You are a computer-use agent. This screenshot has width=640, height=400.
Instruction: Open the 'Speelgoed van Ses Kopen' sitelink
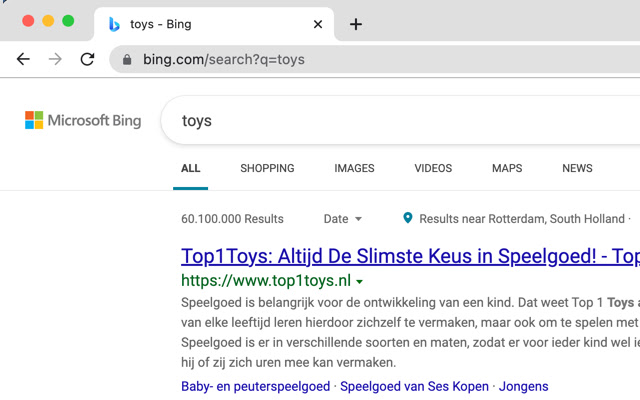pyautogui.click(x=415, y=386)
